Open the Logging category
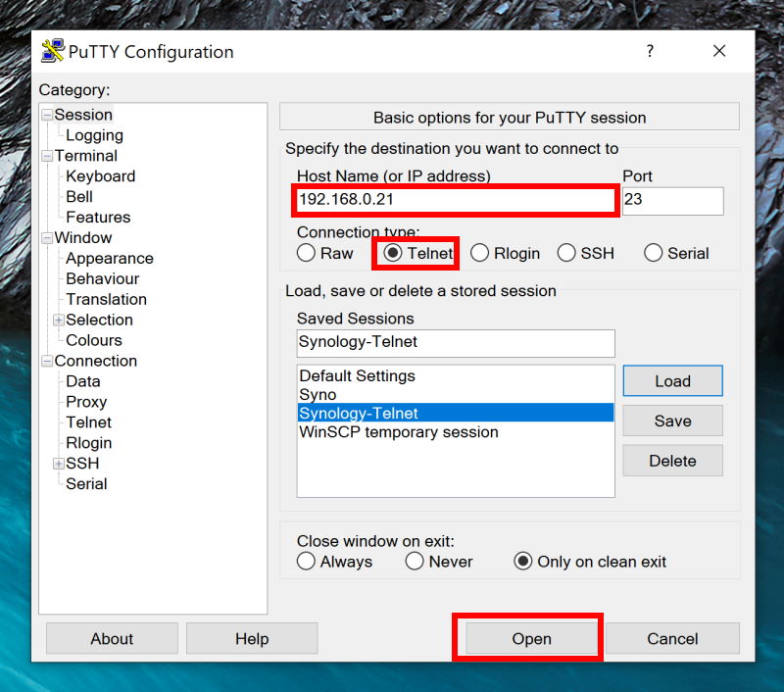The width and height of the screenshot is (784, 692). pyautogui.click(x=94, y=135)
